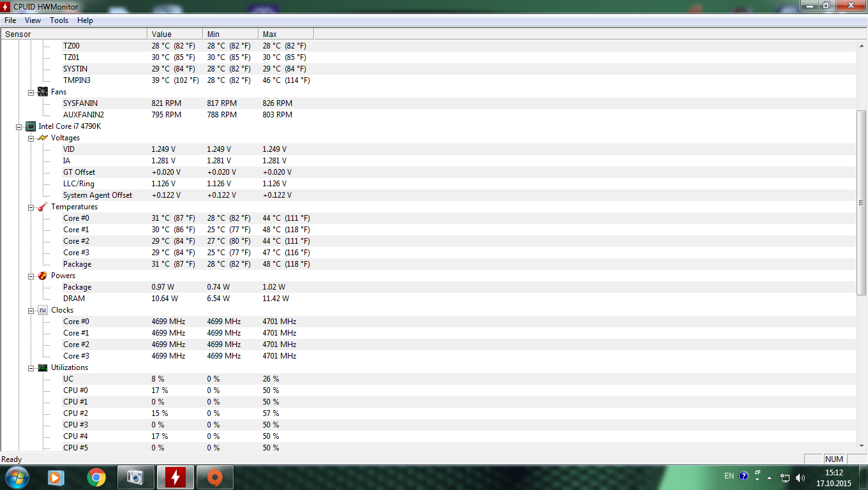868x490 pixels.
Task: Click the Ready status bar text
Action: pyautogui.click(x=11, y=459)
